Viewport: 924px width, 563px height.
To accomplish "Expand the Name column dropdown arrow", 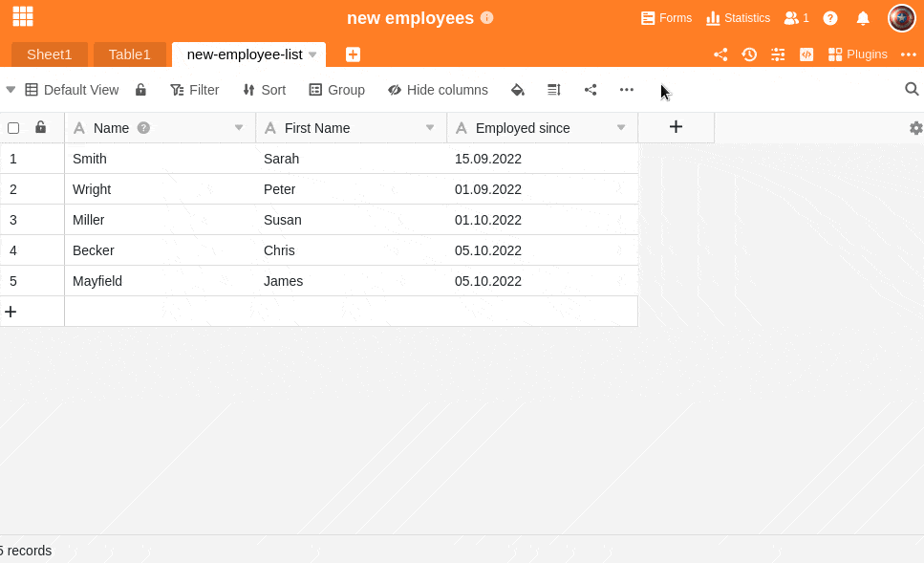I will tap(239, 127).
